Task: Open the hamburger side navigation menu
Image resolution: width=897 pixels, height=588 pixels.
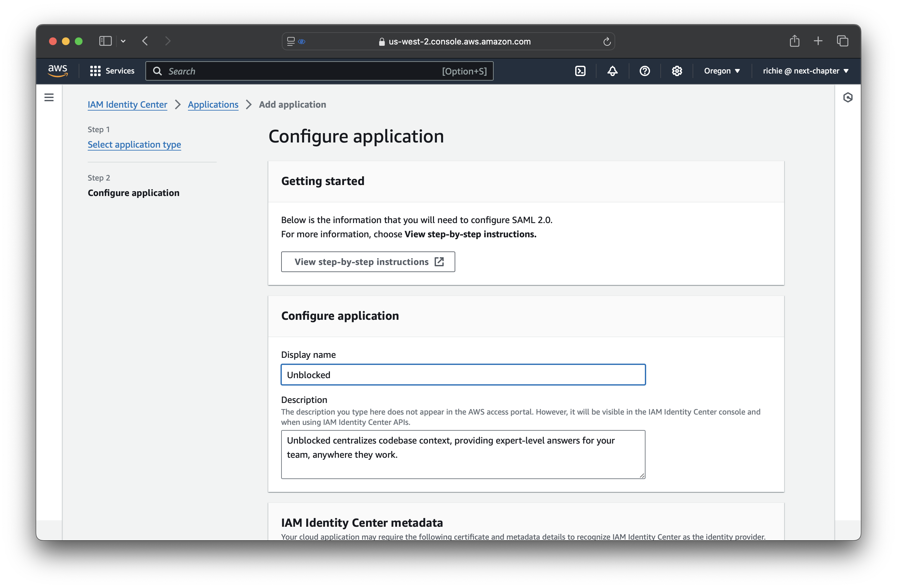Action: point(49,98)
